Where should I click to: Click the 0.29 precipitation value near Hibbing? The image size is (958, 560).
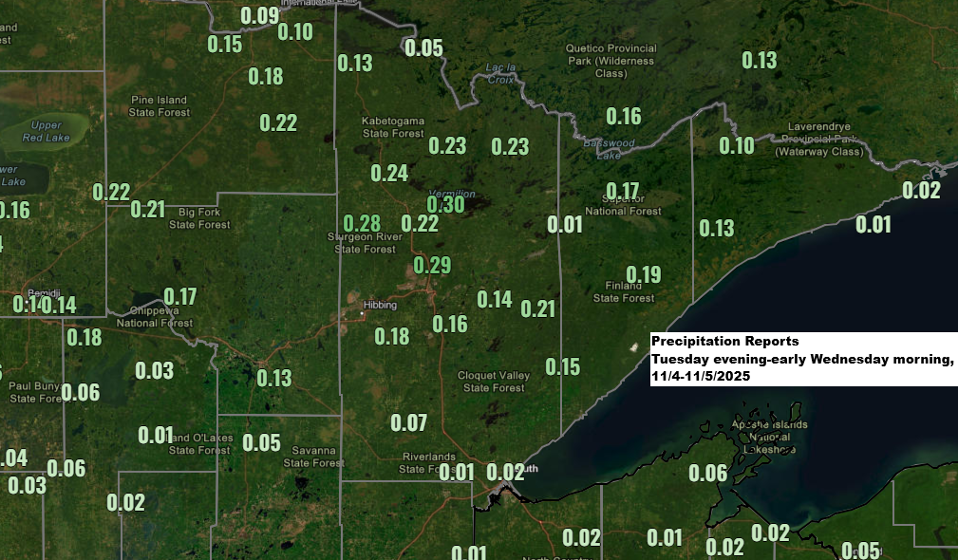click(432, 265)
